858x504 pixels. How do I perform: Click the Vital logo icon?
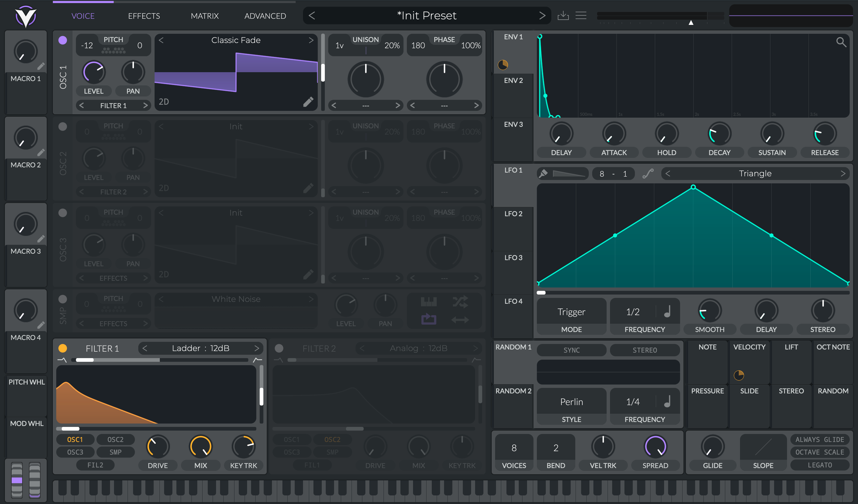pos(26,16)
